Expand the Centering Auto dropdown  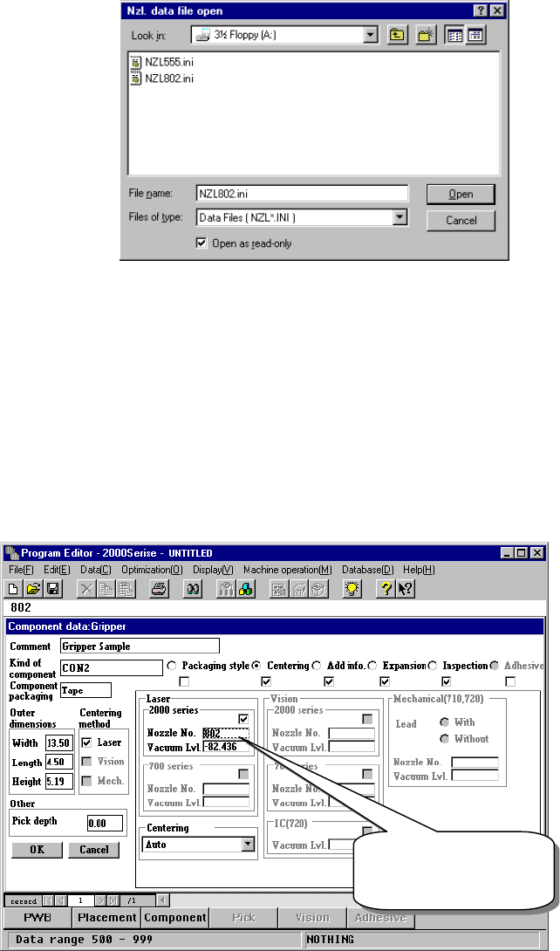pos(248,845)
